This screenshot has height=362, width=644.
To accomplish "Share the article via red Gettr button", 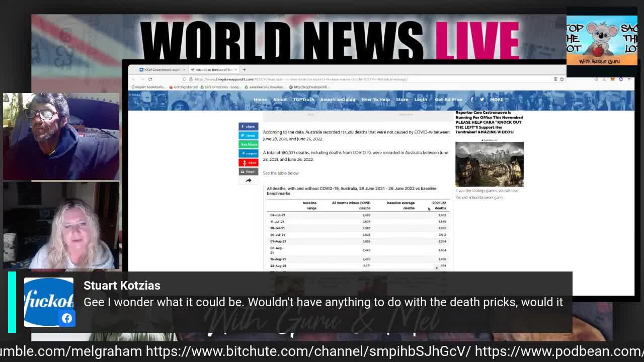I will pos(248,162).
